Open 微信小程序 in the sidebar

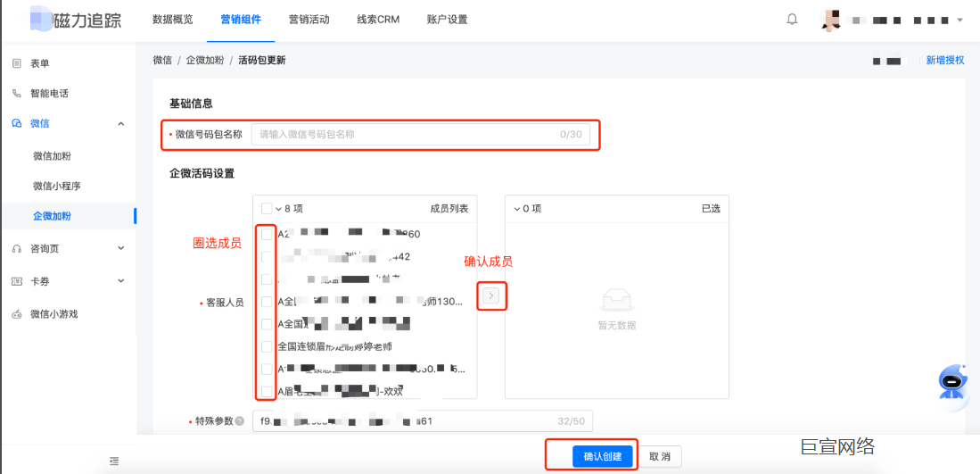coord(57,186)
